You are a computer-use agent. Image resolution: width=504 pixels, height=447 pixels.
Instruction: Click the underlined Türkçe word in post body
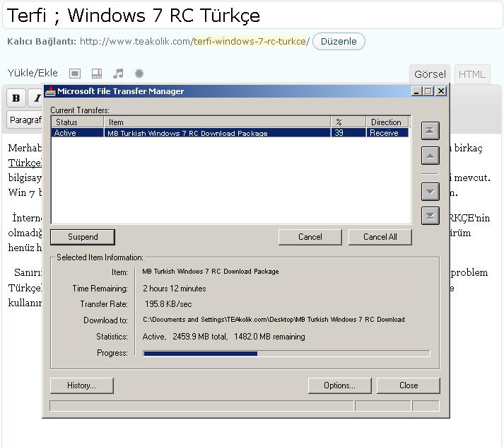click(25, 163)
